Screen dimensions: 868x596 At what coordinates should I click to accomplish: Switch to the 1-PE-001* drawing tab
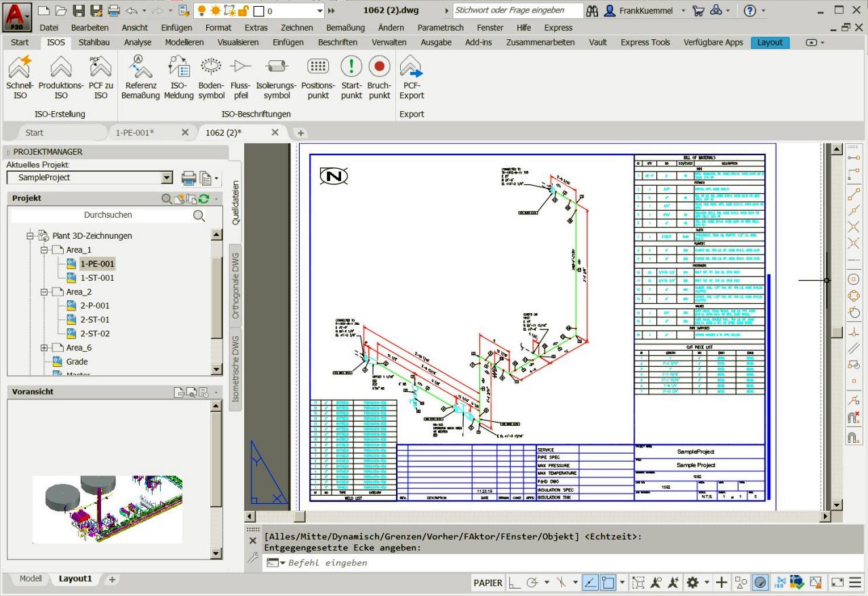tap(135, 132)
